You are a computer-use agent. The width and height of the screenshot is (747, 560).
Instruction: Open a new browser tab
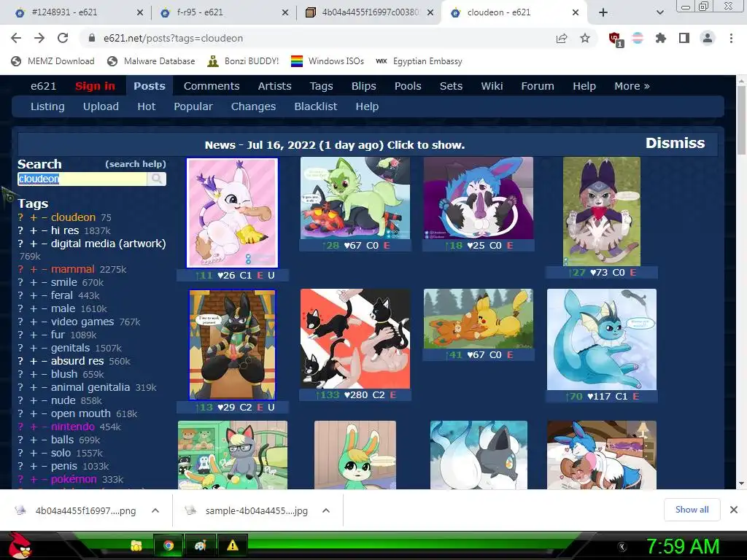pyautogui.click(x=603, y=12)
